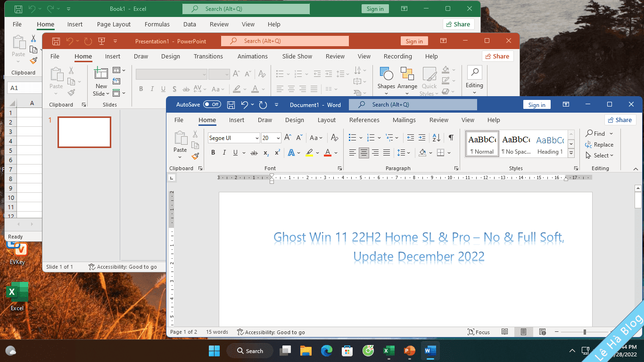Click the Word Save icon in title bar
The image size is (644, 362).
click(231, 105)
